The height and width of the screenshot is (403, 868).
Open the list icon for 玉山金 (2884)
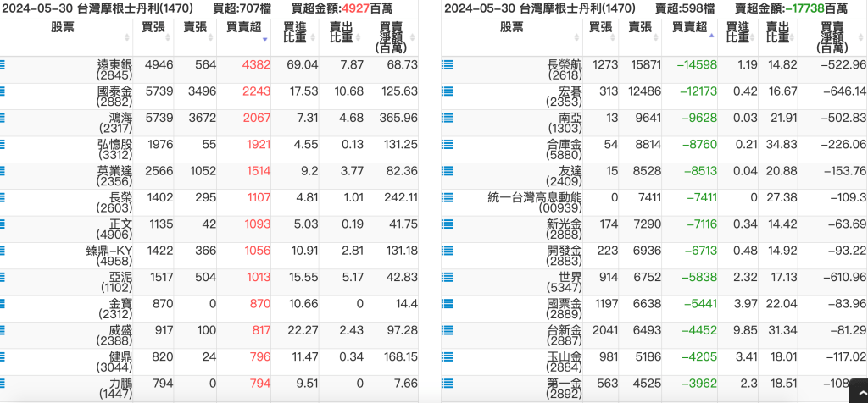coord(448,357)
